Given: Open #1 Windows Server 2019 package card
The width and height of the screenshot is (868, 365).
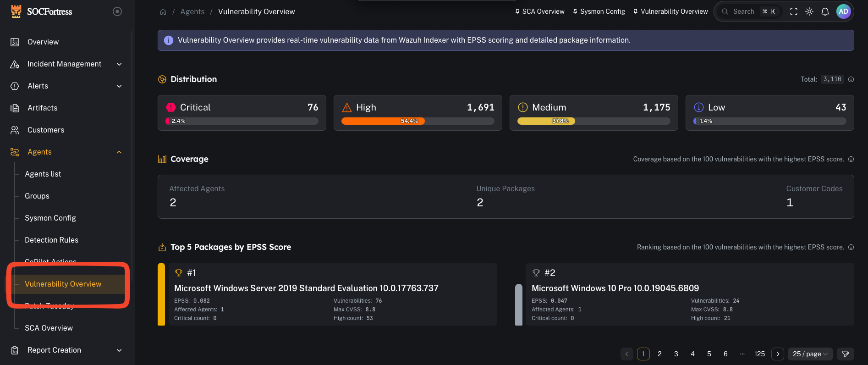Looking at the screenshot, I should (x=333, y=294).
